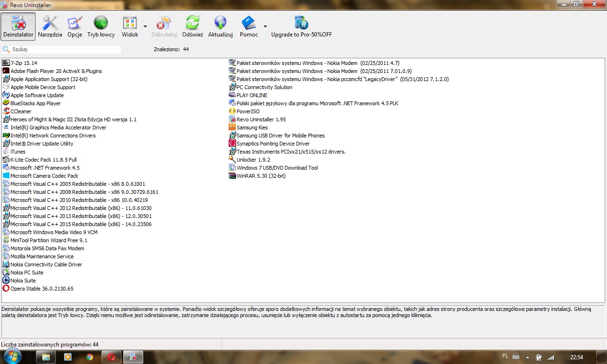
Task: Click Aktualizuj to check updates
Action: 221,27
